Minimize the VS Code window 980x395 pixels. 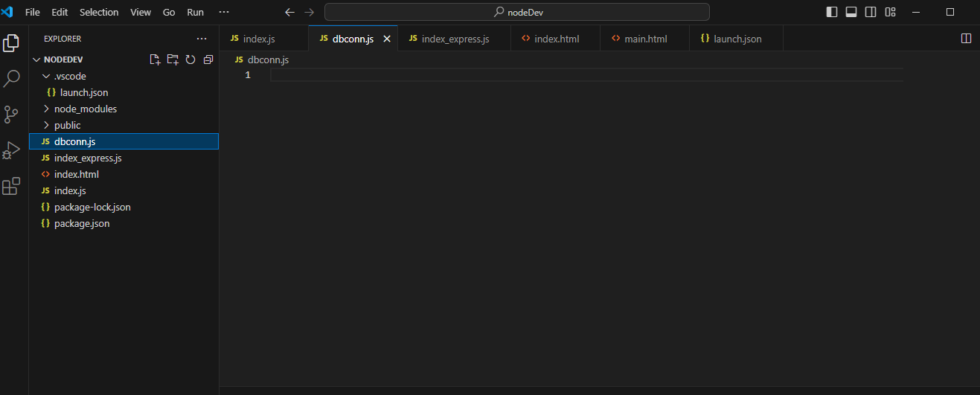pos(917,12)
